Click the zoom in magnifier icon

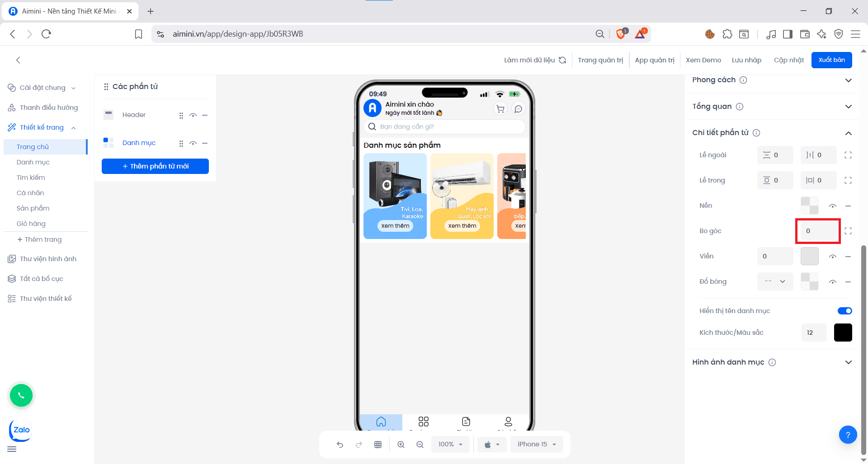tap(401, 445)
